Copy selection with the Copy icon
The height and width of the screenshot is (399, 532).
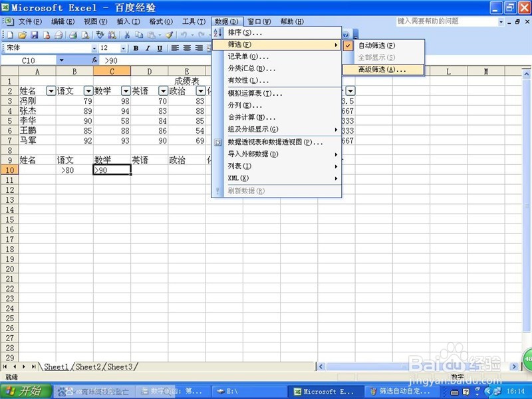pyautogui.click(x=139, y=35)
